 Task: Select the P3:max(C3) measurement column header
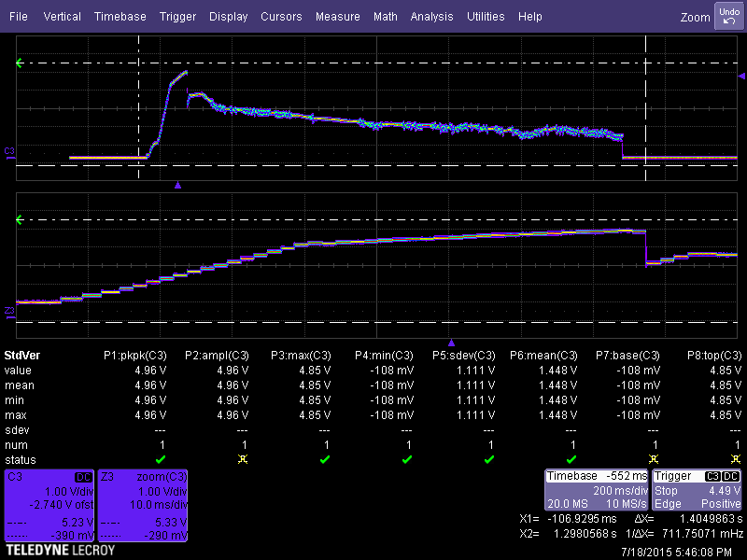click(301, 356)
